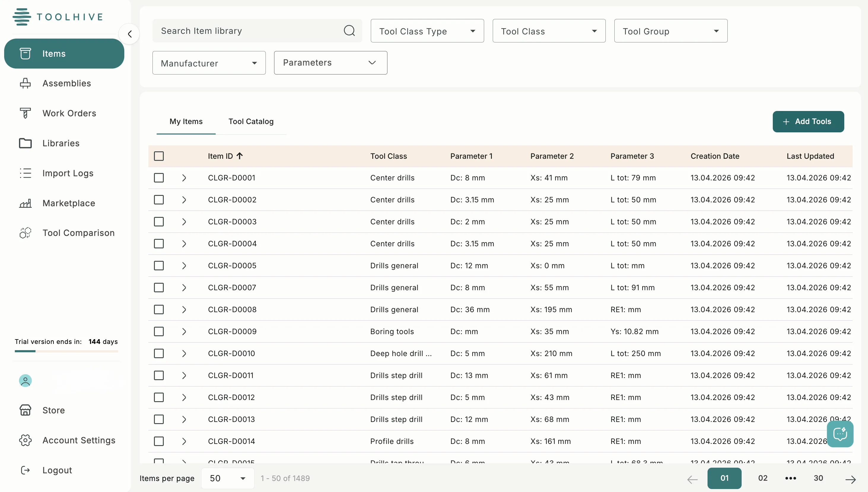Expand the Parameters dropdown
Screen dimensions: 868x492
click(x=331, y=63)
